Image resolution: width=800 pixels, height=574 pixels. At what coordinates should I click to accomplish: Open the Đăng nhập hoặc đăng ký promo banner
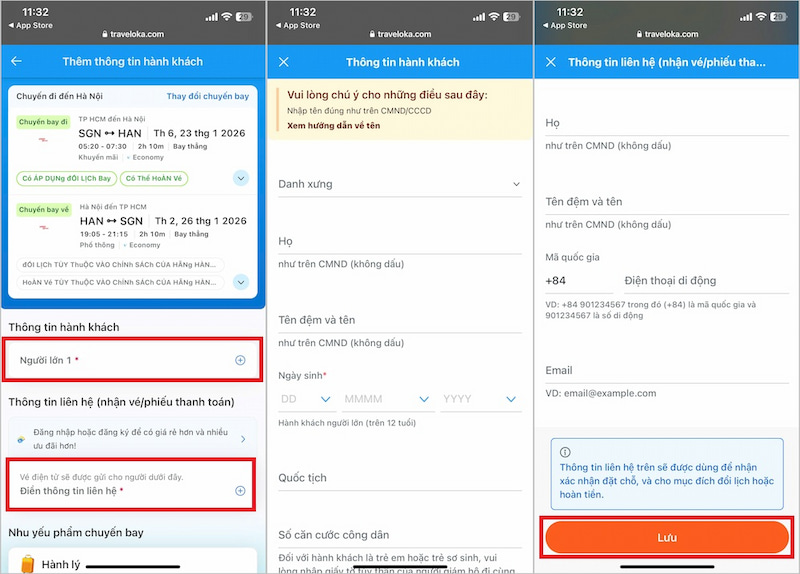tap(133, 438)
